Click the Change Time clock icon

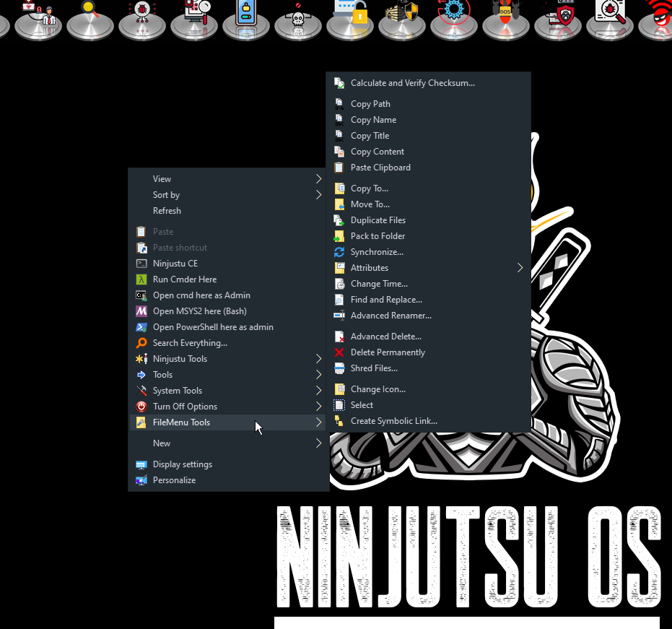(x=339, y=283)
